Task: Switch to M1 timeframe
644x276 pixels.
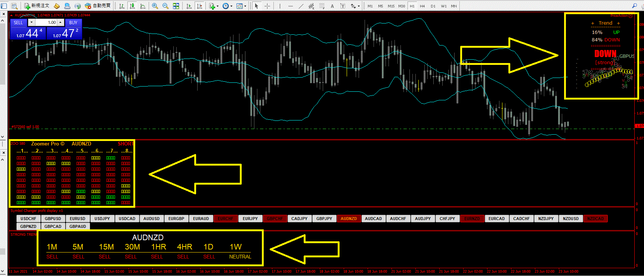Action: [370, 6]
